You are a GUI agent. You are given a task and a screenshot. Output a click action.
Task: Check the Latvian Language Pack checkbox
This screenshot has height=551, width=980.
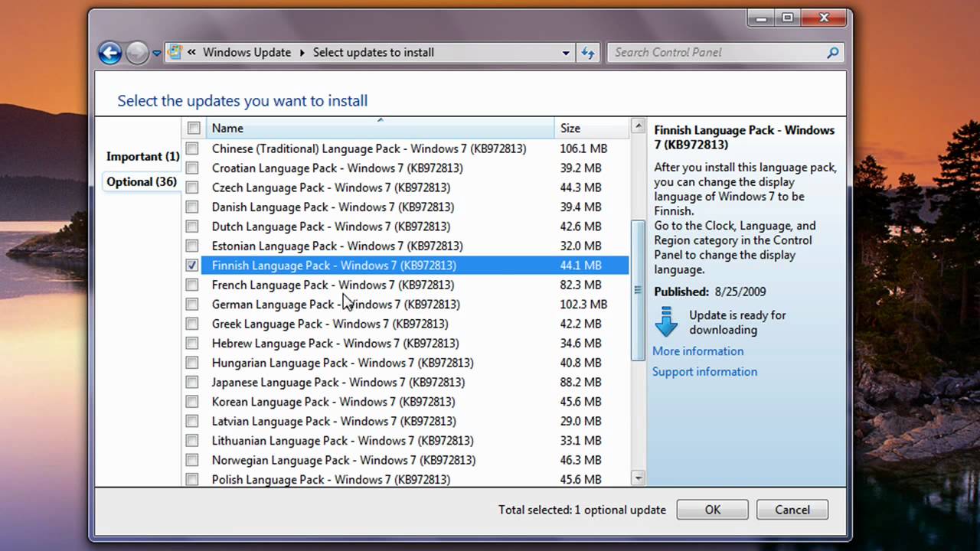point(192,421)
